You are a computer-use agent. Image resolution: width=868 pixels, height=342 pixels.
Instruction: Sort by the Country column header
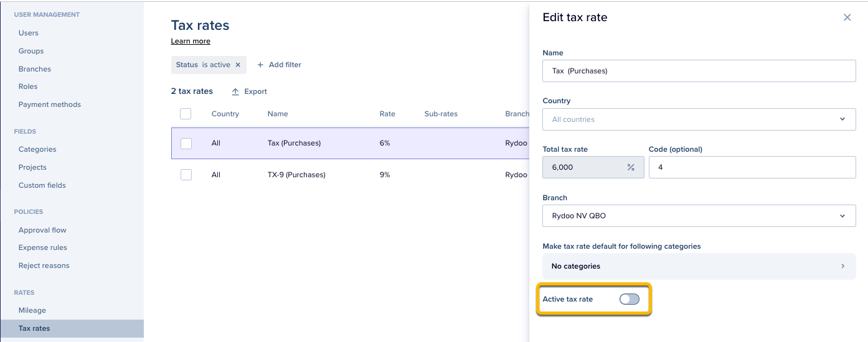pos(225,114)
